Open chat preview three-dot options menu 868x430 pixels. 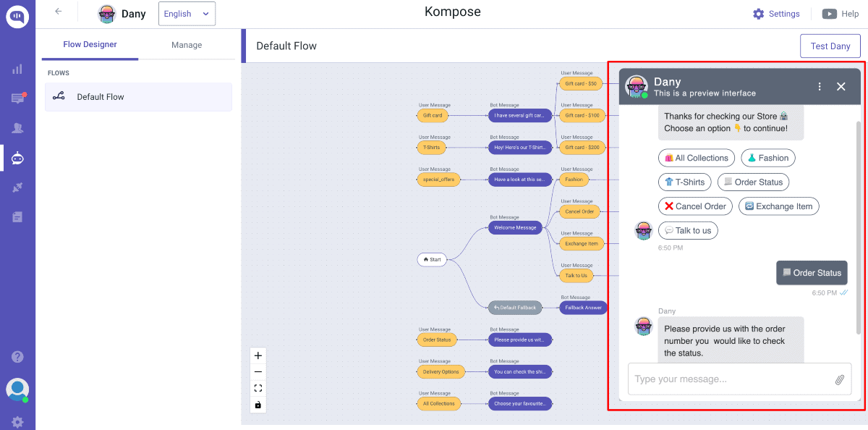(x=820, y=87)
